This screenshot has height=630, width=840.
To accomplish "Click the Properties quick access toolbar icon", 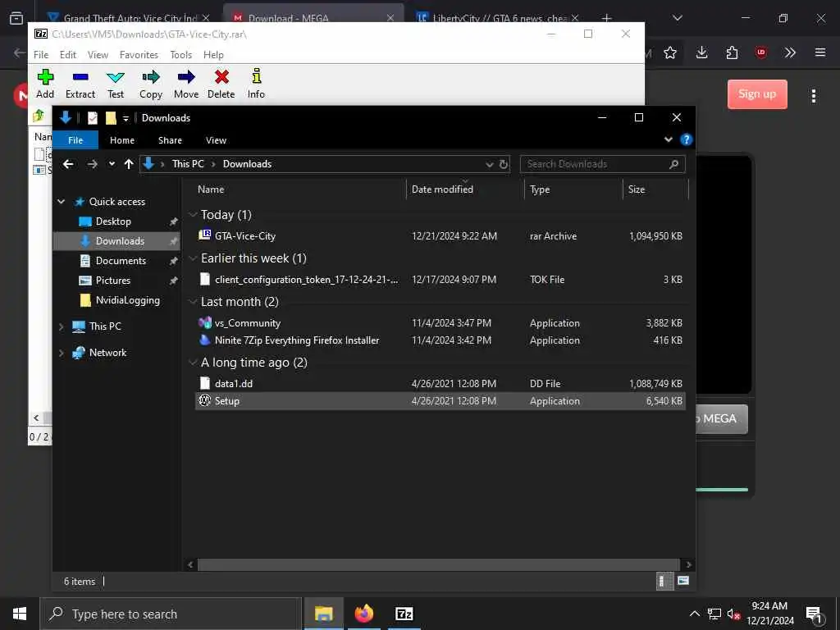I will [x=93, y=118].
